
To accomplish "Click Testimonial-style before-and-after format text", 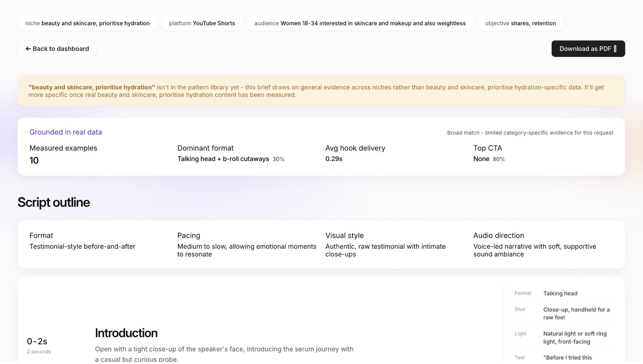I will [x=82, y=246].
